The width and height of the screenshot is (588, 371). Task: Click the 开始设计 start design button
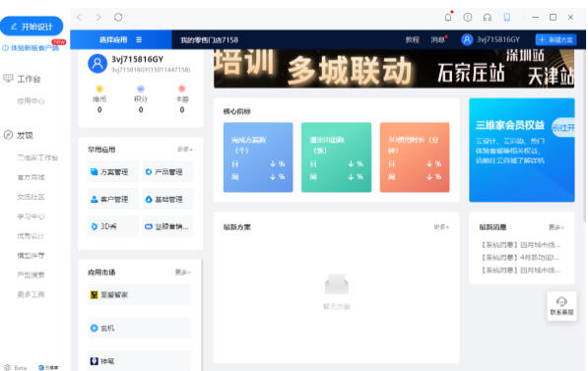(32, 27)
